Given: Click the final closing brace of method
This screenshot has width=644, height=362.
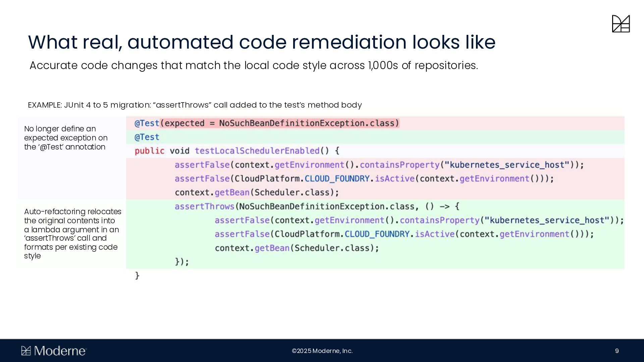Looking at the screenshot, I should 137,276.
